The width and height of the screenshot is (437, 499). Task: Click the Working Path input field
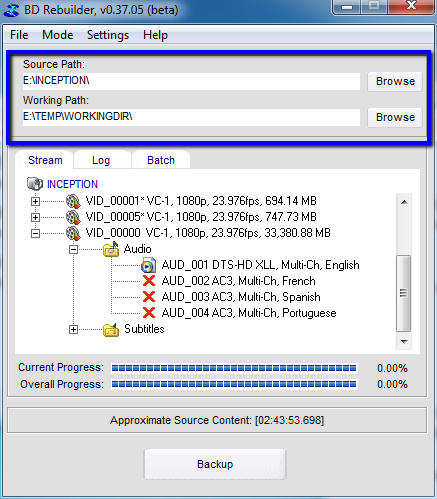tap(191, 117)
